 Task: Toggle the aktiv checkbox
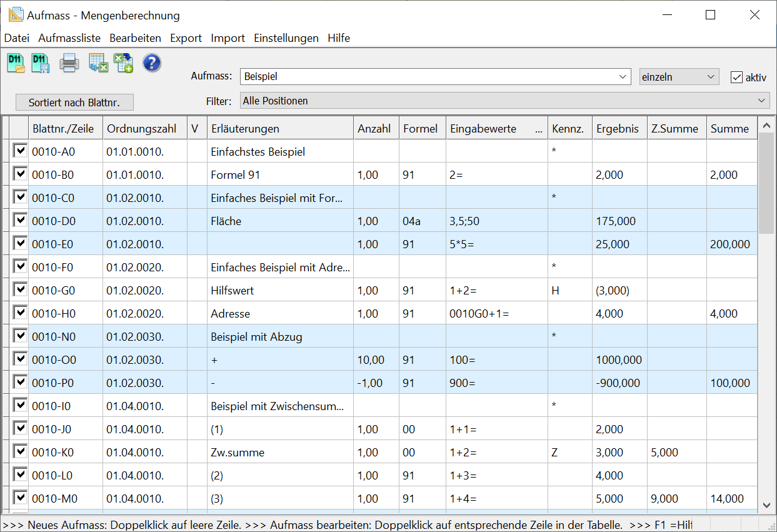coord(736,77)
